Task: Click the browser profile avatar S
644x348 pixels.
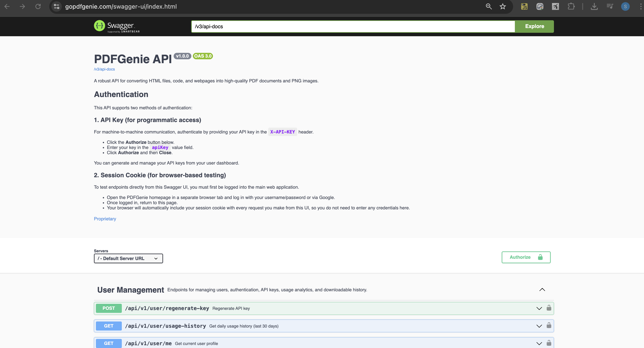Action: [x=625, y=6]
